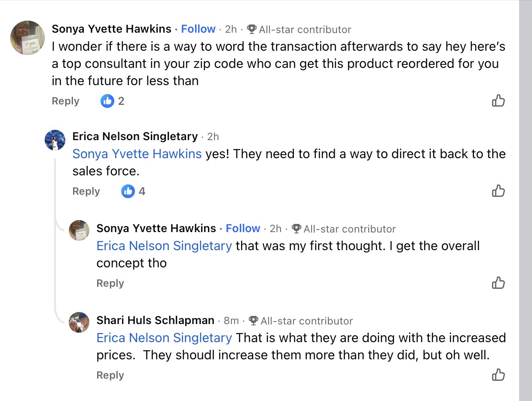
Task: Click the Erica Nelson Singletary mention in Shari's reply
Action: coord(164,338)
